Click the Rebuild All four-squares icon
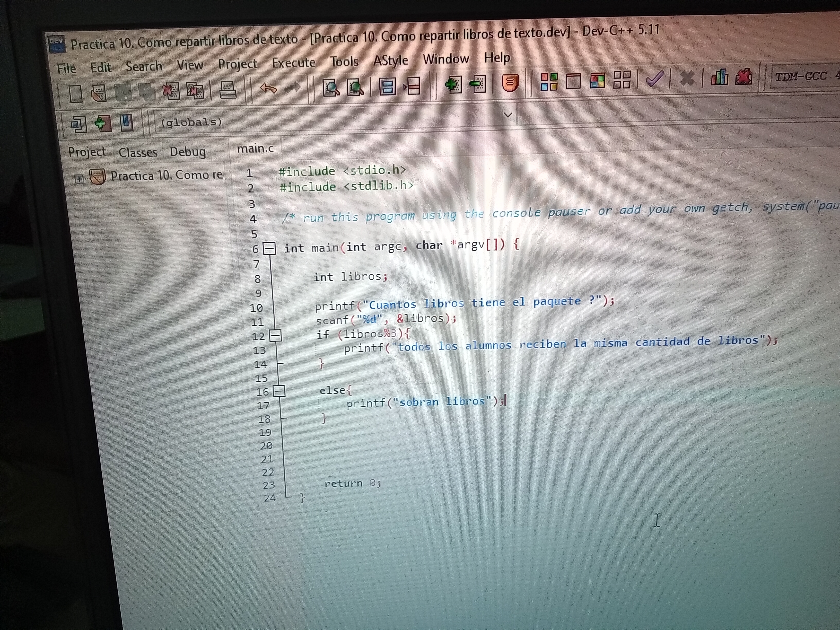 click(x=622, y=80)
